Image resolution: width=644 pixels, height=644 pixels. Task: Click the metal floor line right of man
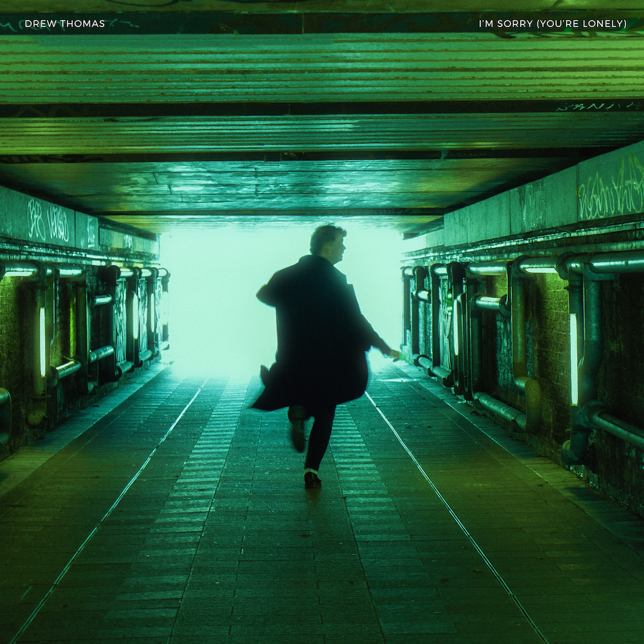[438, 483]
